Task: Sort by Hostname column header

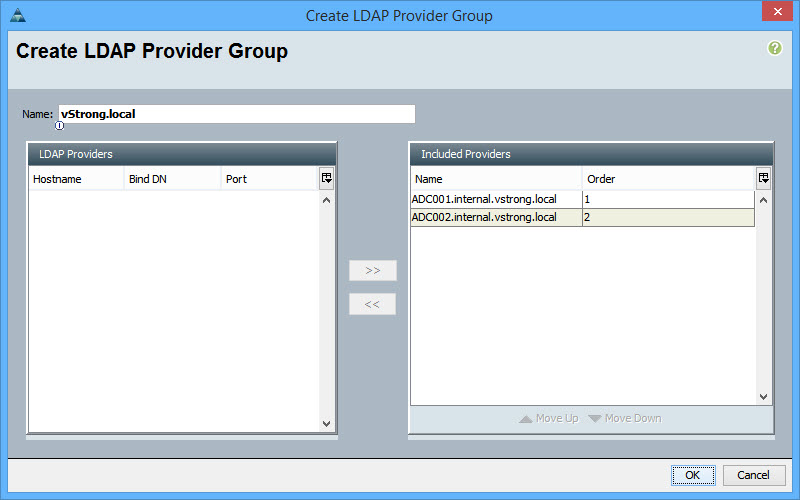Action: coord(75,179)
